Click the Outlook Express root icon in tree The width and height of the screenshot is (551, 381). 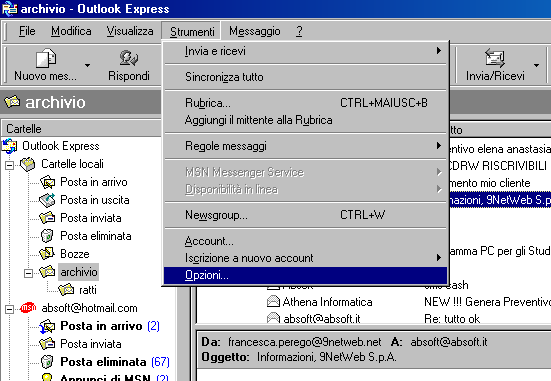click(x=10, y=146)
